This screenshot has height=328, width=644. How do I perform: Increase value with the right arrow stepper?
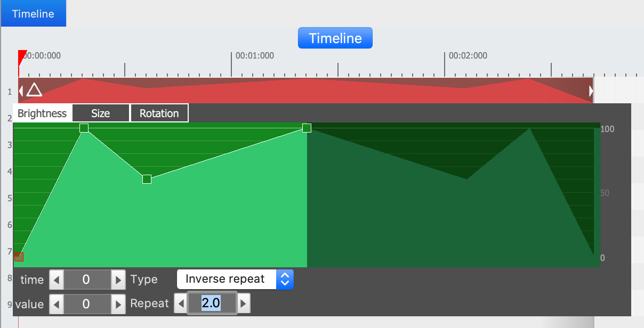click(118, 304)
